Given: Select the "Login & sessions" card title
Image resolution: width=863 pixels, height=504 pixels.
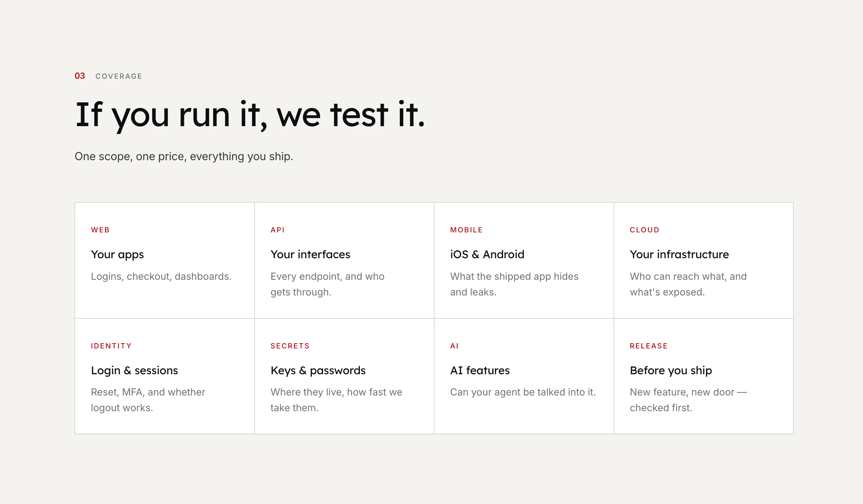Looking at the screenshot, I should pyautogui.click(x=134, y=370).
